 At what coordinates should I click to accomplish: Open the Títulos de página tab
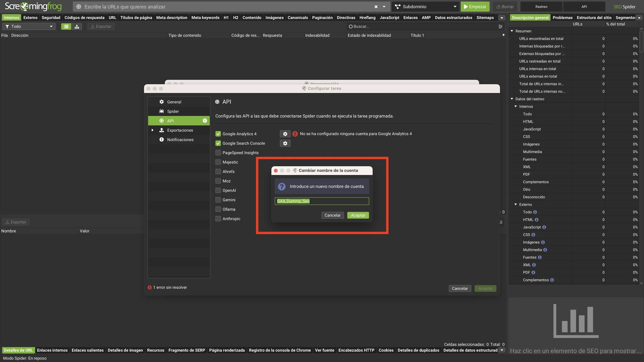(136, 18)
